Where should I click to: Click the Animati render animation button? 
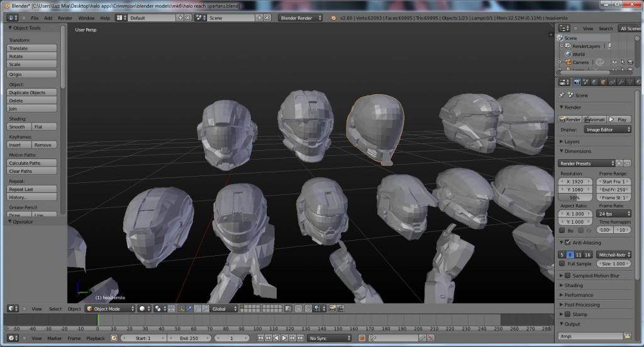(x=594, y=119)
